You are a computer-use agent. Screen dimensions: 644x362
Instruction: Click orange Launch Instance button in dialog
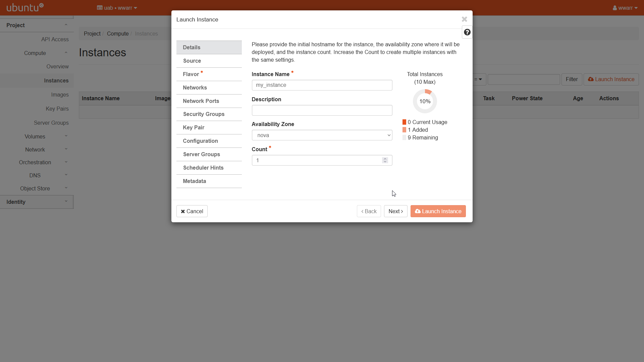pyautogui.click(x=438, y=211)
